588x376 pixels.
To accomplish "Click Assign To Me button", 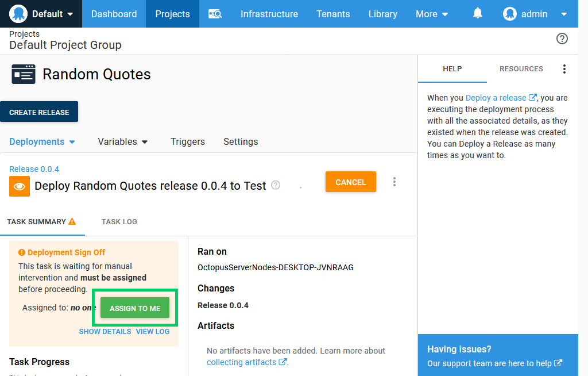I will point(135,308).
